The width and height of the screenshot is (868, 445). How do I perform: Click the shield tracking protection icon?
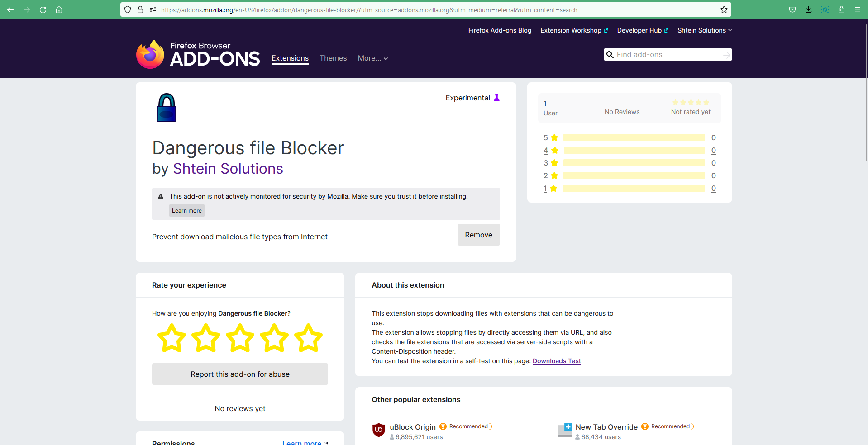[x=128, y=9]
